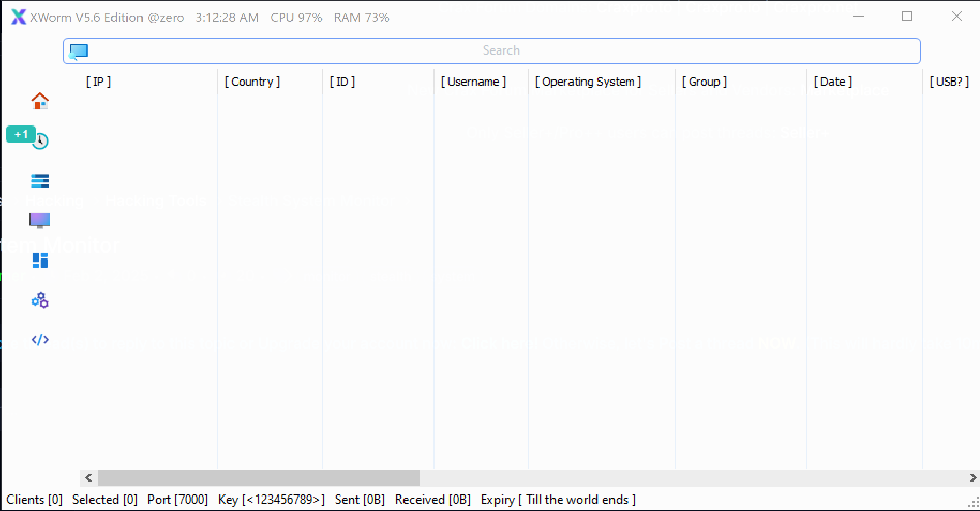
Task: Select the blue stacked-bars list icon
Action: click(40, 181)
